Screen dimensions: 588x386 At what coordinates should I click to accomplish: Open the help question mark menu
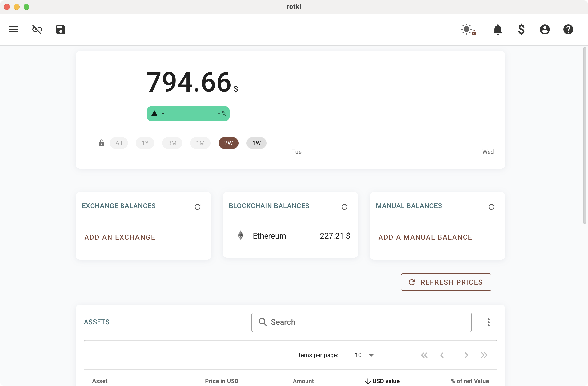pyautogui.click(x=568, y=29)
